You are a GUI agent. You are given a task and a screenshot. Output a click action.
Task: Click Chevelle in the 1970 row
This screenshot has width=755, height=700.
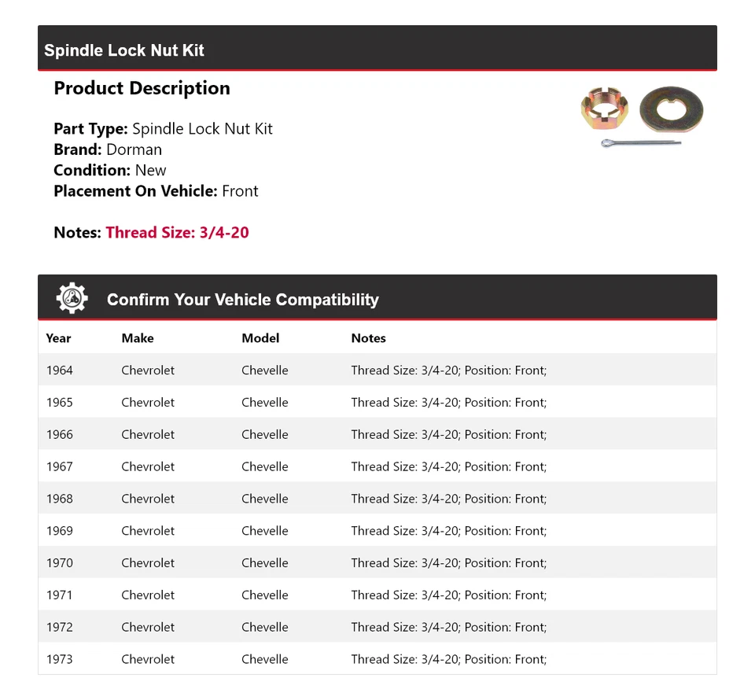tap(265, 563)
